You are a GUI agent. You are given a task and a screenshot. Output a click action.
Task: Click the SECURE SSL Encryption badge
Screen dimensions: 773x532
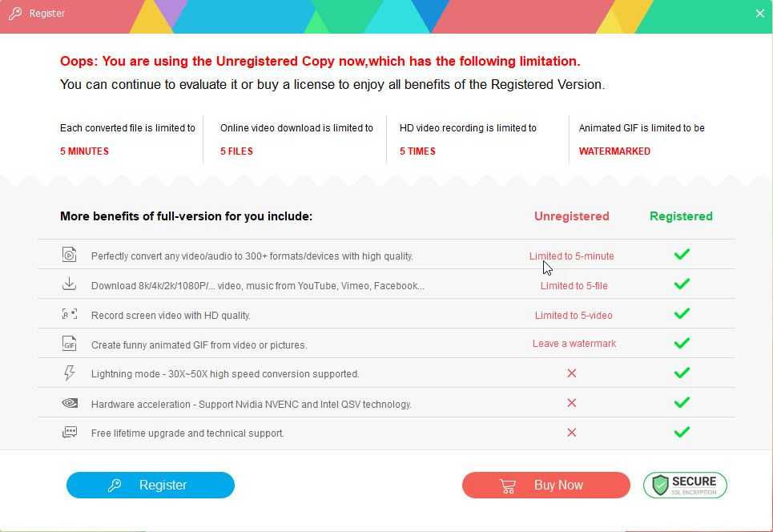tap(685, 485)
